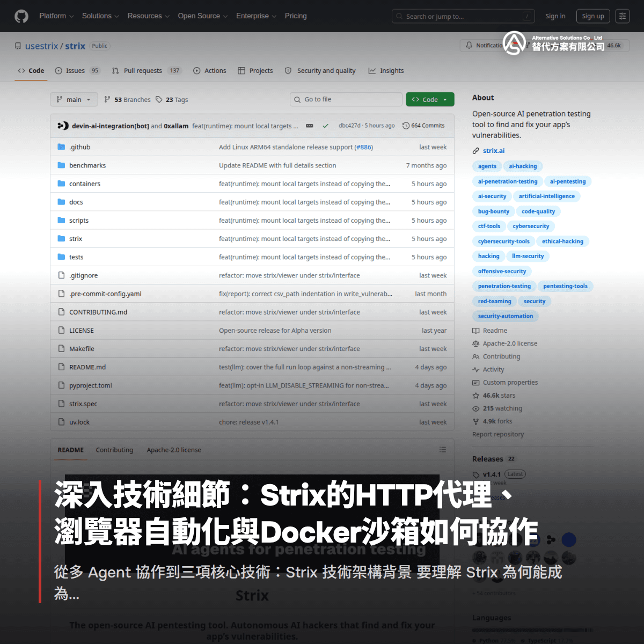Expand the Resources menu

tap(148, 16)
